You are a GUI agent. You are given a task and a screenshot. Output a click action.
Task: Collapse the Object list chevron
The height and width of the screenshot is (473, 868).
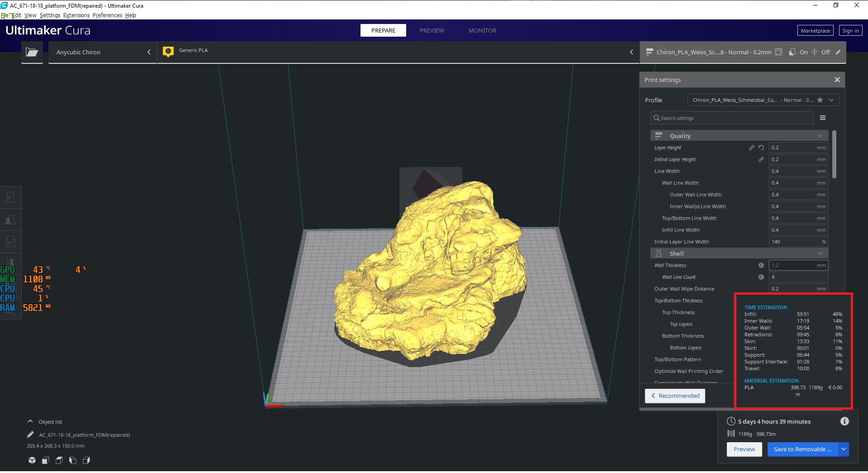[30, 421]
